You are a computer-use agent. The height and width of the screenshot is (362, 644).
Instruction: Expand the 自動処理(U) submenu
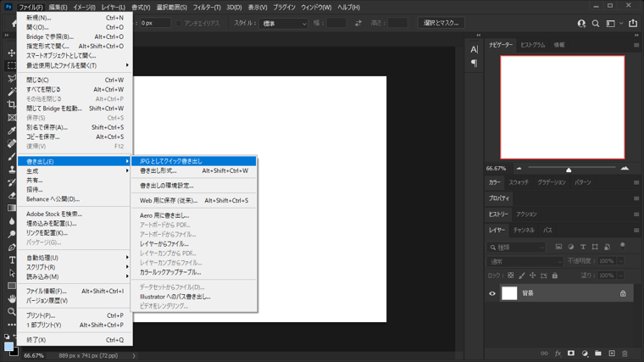(x=75, y=258)
